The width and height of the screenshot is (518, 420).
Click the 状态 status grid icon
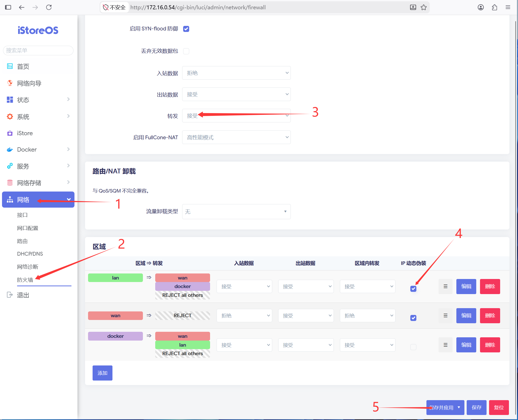coord(10,100)
